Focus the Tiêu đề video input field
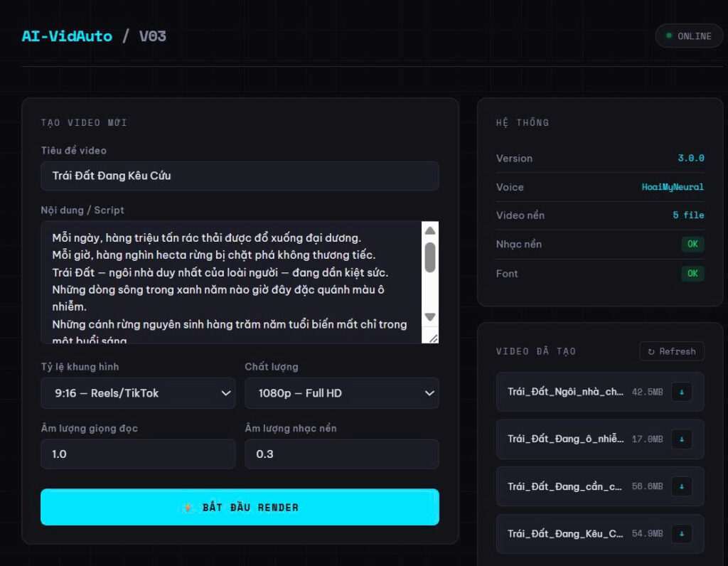 point(240,176)
